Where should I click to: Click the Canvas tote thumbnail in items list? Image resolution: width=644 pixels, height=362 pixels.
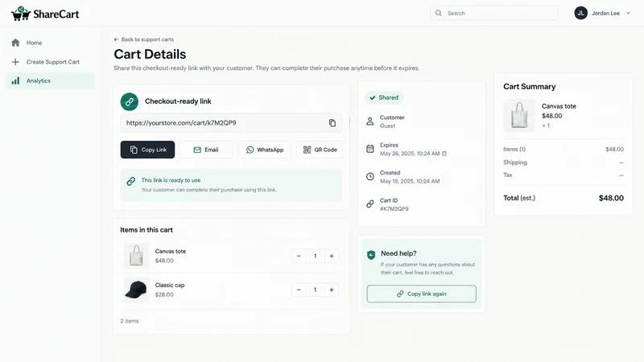136,256
